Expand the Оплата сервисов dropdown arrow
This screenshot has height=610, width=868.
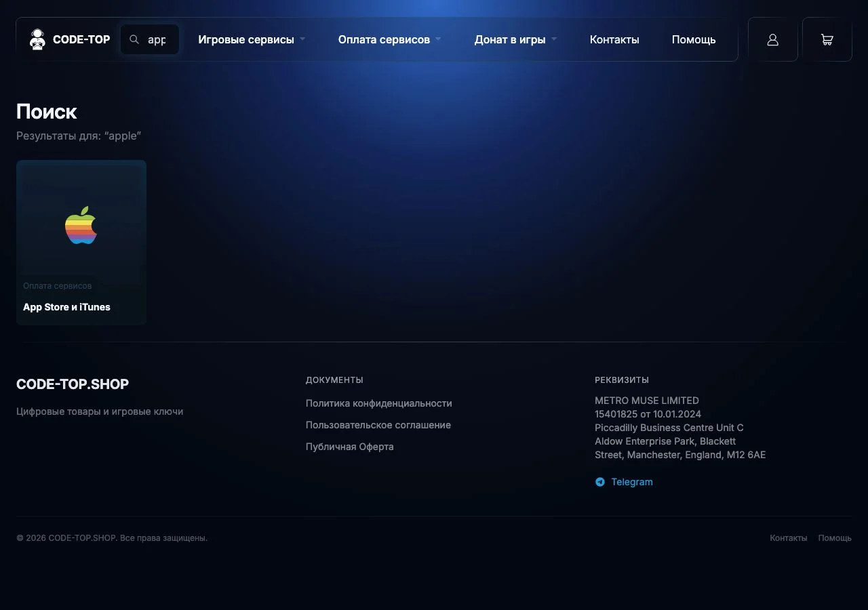click(438, 39)
